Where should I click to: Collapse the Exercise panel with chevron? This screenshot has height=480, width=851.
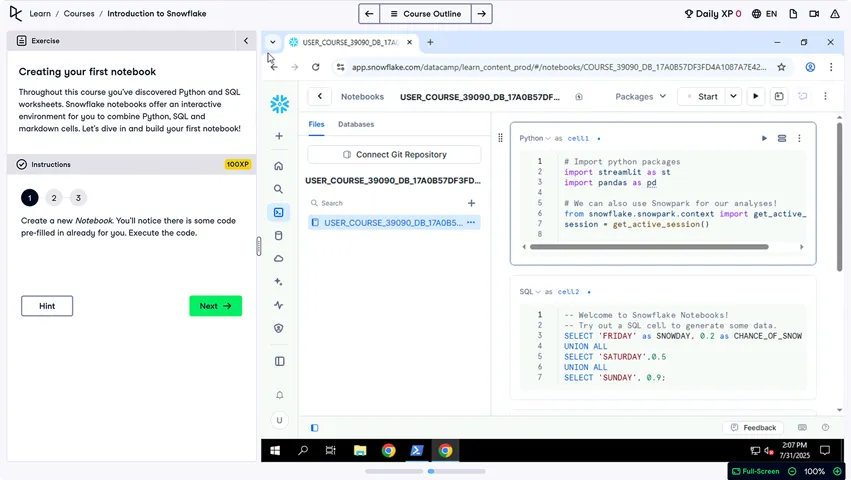(x=246, y=41)
